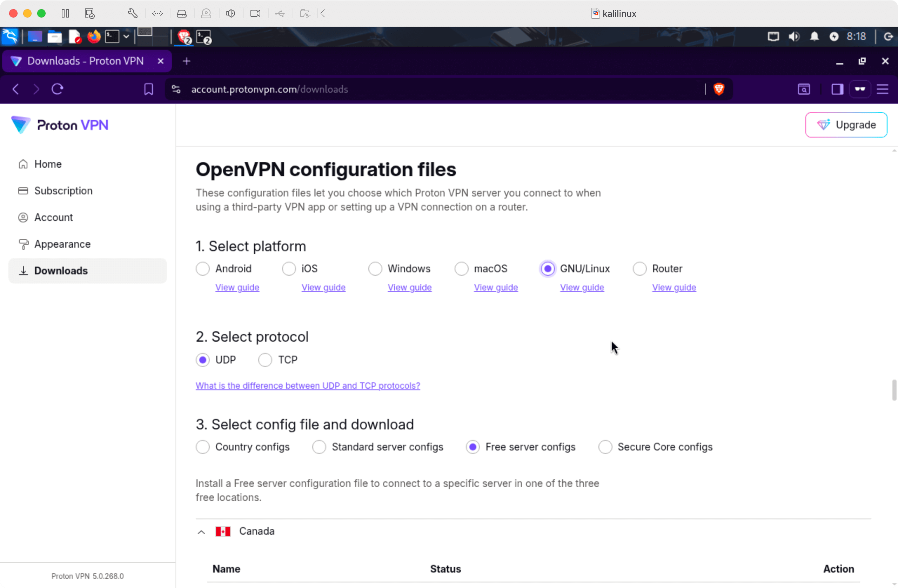The height and width of the screenshot is (588, 898).
Task: Open the terminal dropdown in the taskbar
Action: click(126, 36)
